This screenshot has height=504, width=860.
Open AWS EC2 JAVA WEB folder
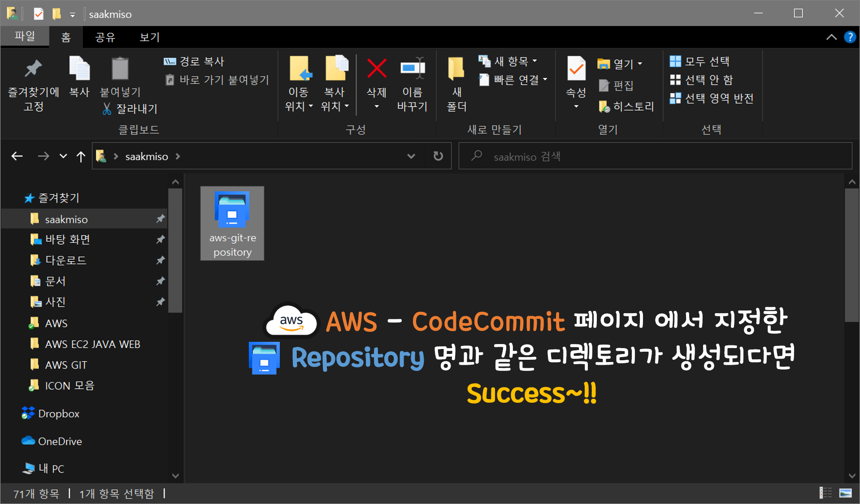(84, 344)
